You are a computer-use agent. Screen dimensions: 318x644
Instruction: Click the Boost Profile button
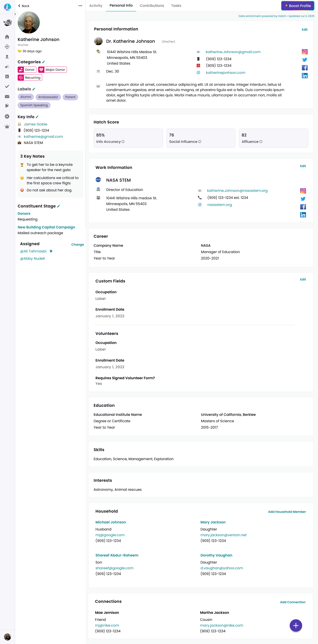pyautogui.click(x=298, y=6)
